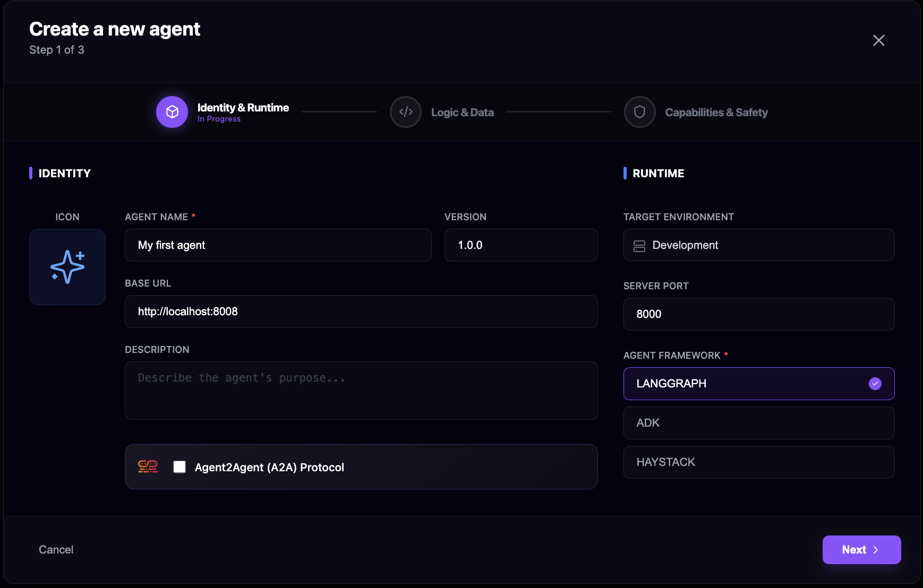Deselect the LANGGRAPH framework option

[x=758, y=383]
